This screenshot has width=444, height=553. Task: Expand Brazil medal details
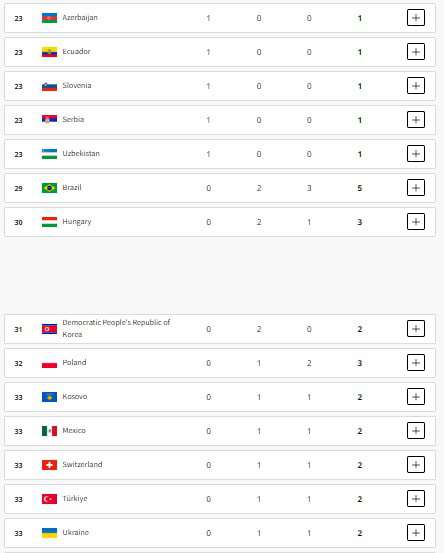pos(416,188)
